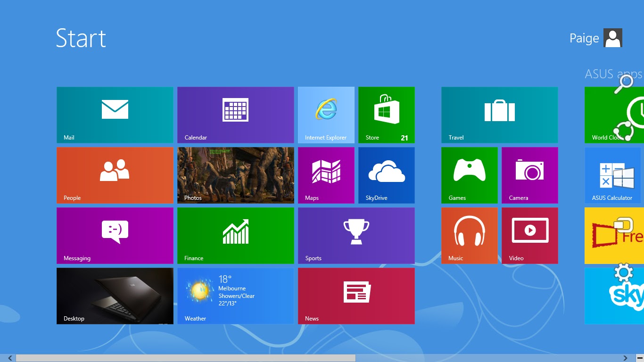This screenshot has width=644, height=362.
Task: Open the Messaging app
Action: (x=115, y=235)
